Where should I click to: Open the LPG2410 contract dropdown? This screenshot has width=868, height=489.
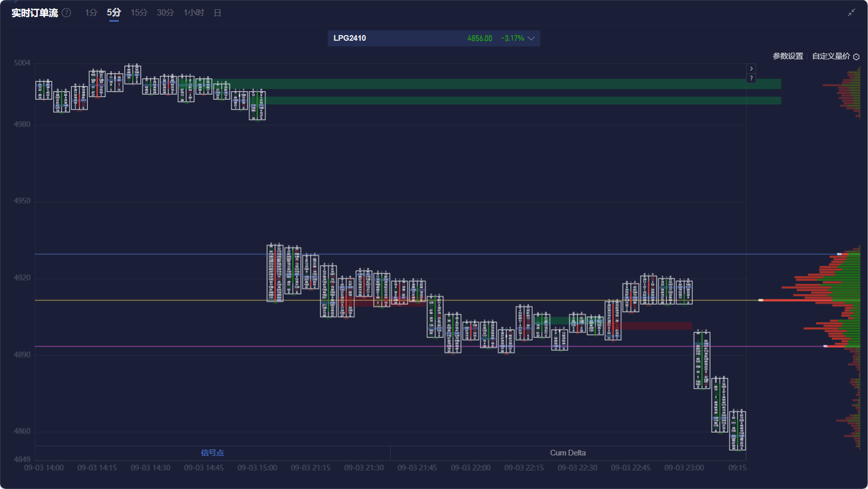(x=433, y=38)
